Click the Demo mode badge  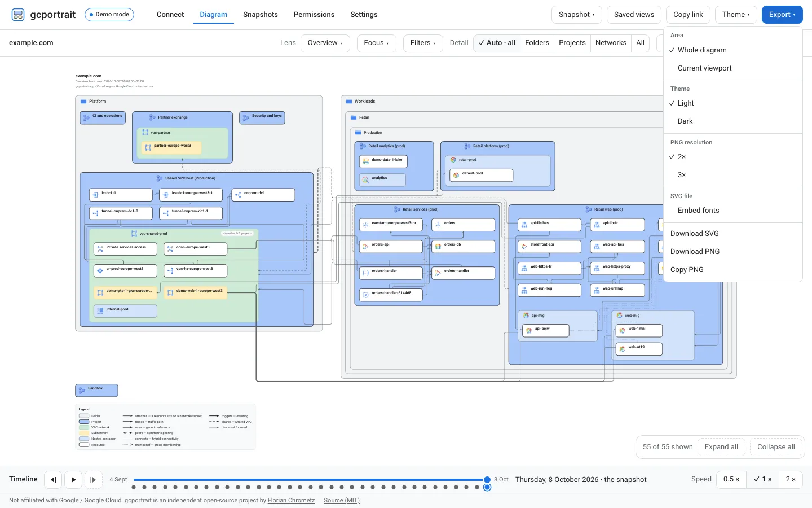point(109,15)
